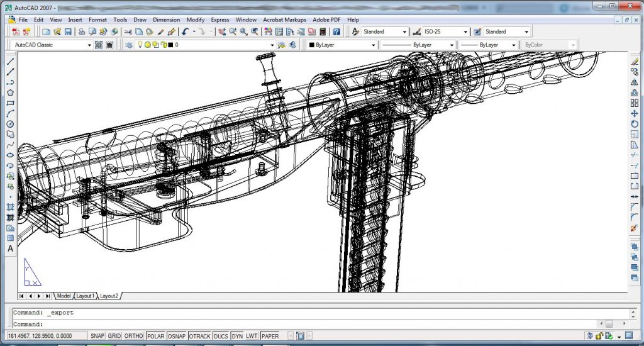This screenshot has width=644, height=346.
Task: Click the Zoom Previous icon
Action: (x=255, y=31)
